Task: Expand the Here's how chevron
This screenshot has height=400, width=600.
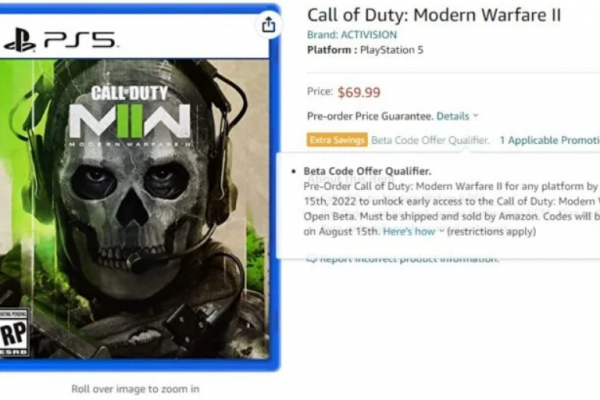Action: click(441, 230)
